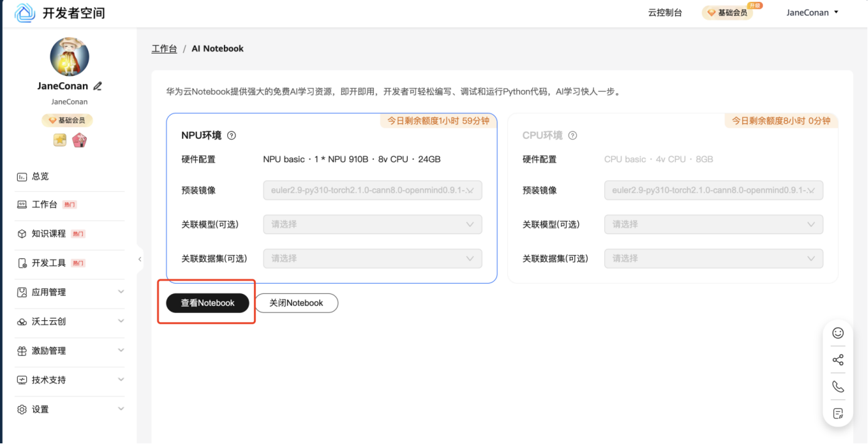The height and width of the screenshot is (444, 868).
Task: Click the 应用管理 sidebar icon
Action: click(22, 293)
